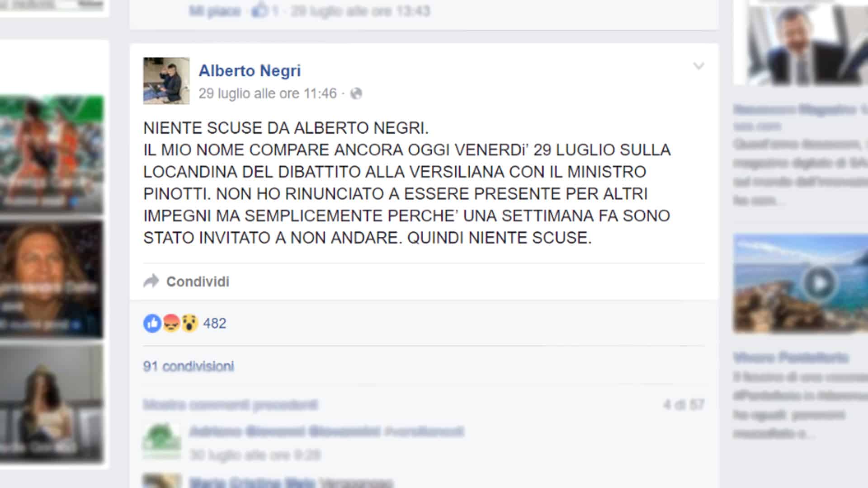This screenshot has height=488, width=868.
Task: Click the thumbs-up icon on the previous post
Action: click(259, 10)
